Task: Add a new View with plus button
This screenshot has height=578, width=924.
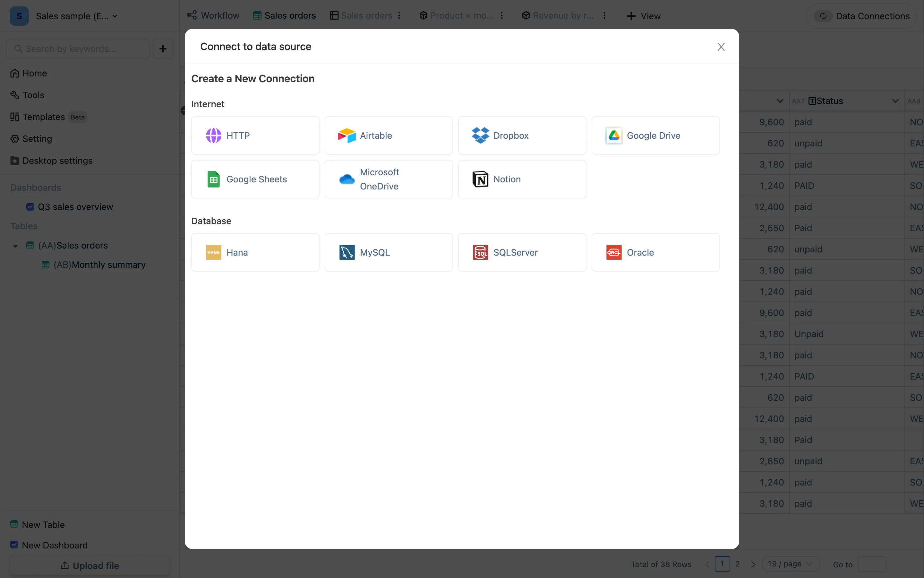Action: [x=644, y=16]
